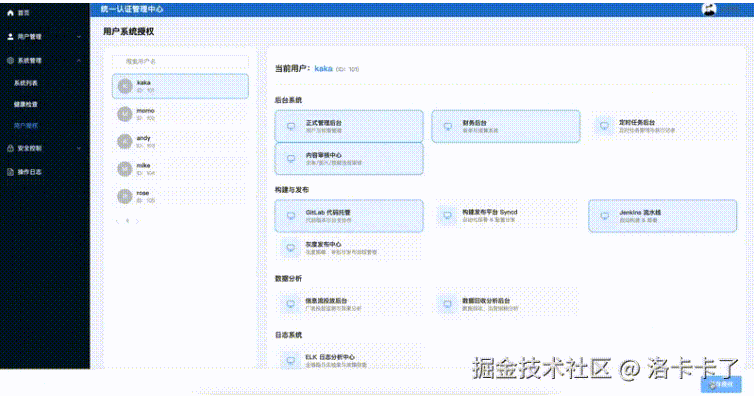Expand the 安全控制 menu chevron

click(x=79, y=148)
